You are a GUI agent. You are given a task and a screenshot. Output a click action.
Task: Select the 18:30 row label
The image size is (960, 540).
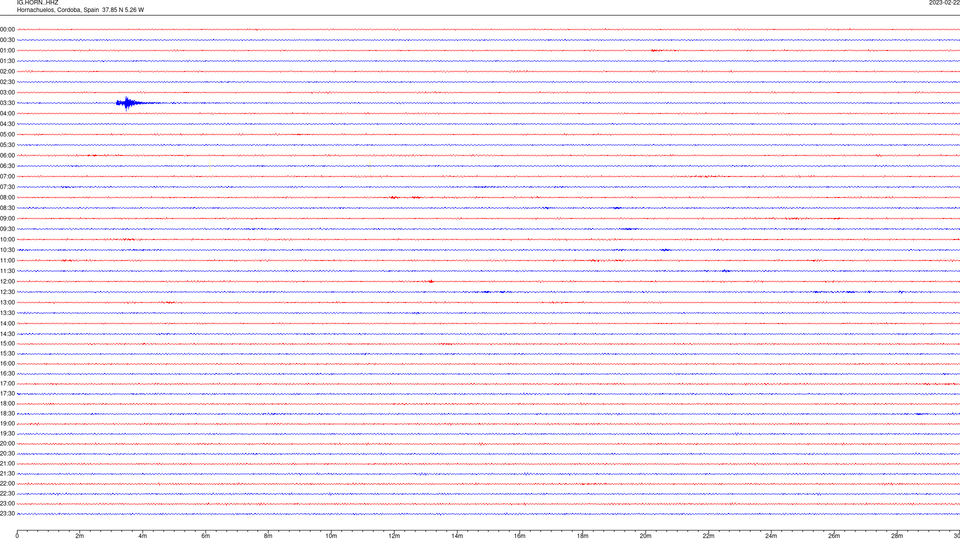point(7,414)
